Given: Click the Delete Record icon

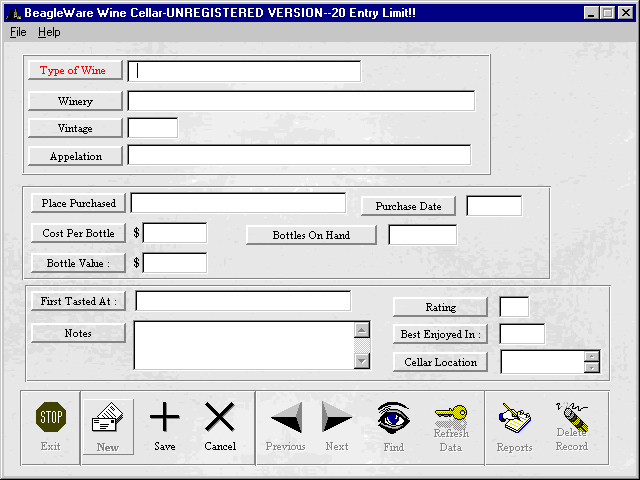Looking at the screenshot, I should (571, 418).
